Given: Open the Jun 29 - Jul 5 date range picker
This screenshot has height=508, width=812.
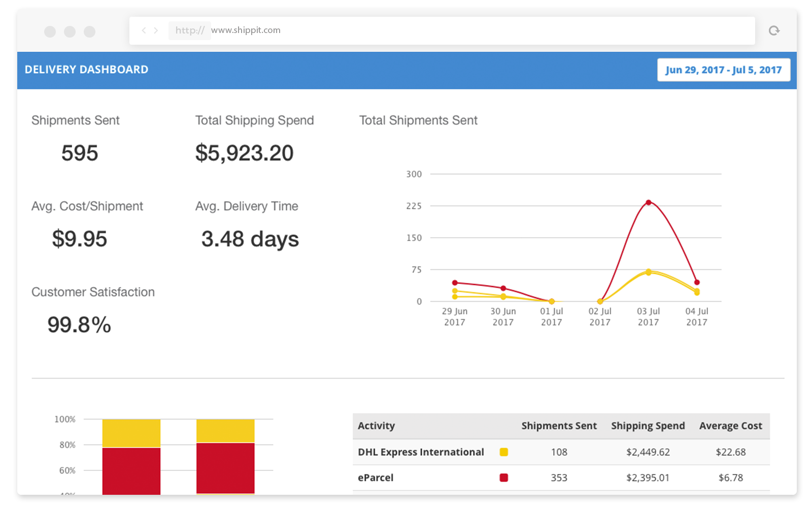Looking at the screenshot, I should (723, 70).
